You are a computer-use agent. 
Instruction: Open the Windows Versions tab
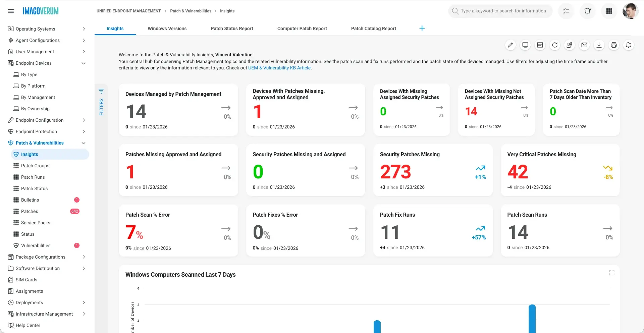167,29
